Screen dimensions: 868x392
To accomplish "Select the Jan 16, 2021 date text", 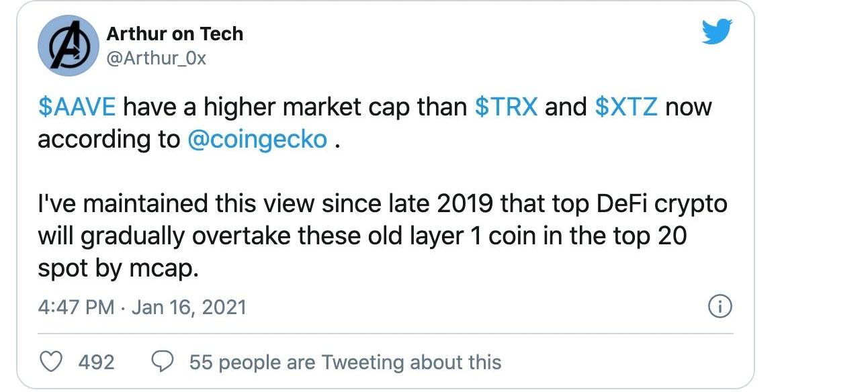I will point(189,307).
